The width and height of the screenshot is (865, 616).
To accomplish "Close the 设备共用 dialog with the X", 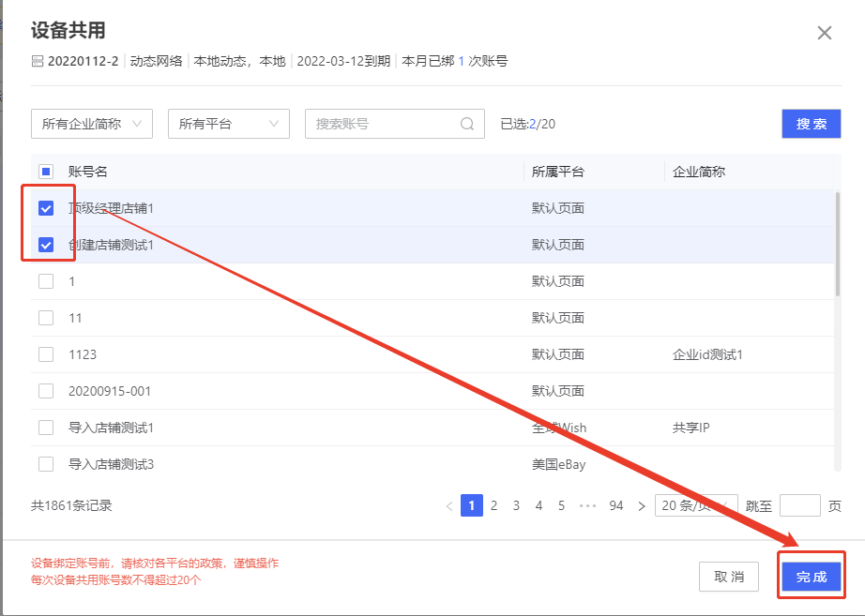I will pyautogui.click(x=824, y=32).
